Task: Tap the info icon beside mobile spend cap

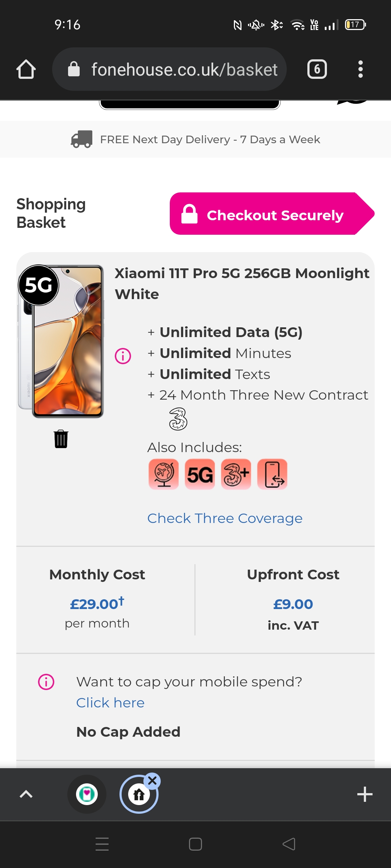Action: click(x=46, y=682)
